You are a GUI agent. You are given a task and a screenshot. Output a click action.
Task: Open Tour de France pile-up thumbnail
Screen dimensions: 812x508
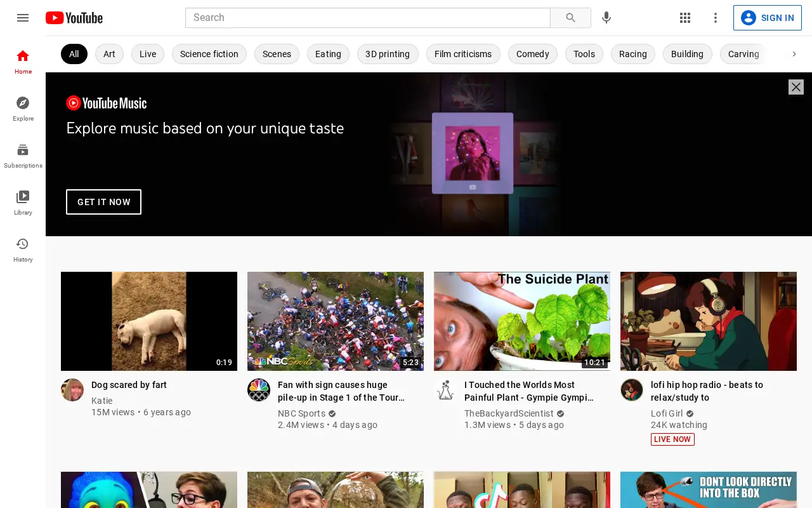click(336, 321)
